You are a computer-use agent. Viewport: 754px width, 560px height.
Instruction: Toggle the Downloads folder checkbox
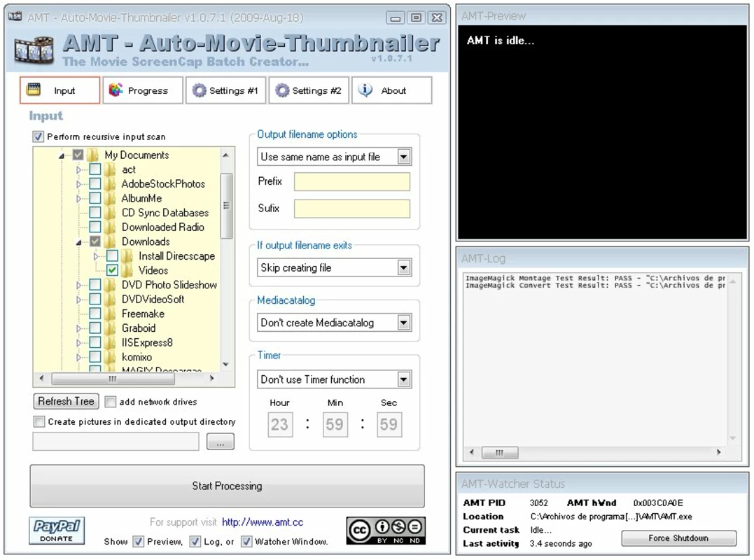[95, 241]
